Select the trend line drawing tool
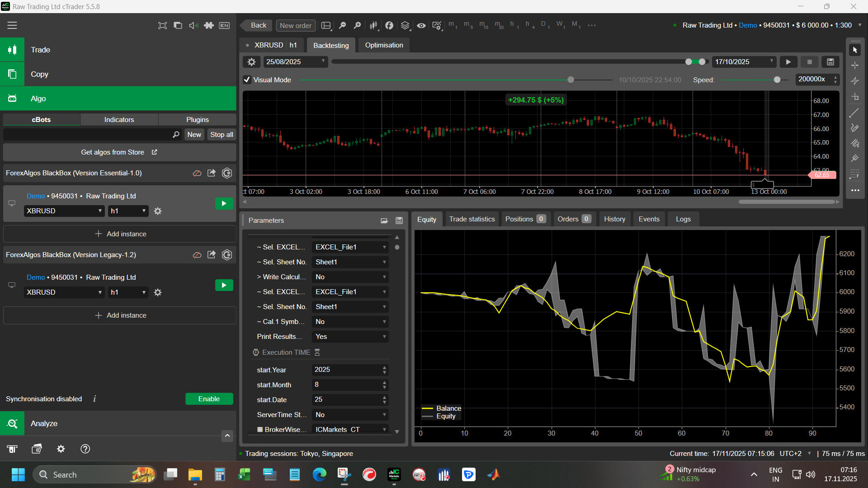Screen dimensions: 868x488 [854, 113]
